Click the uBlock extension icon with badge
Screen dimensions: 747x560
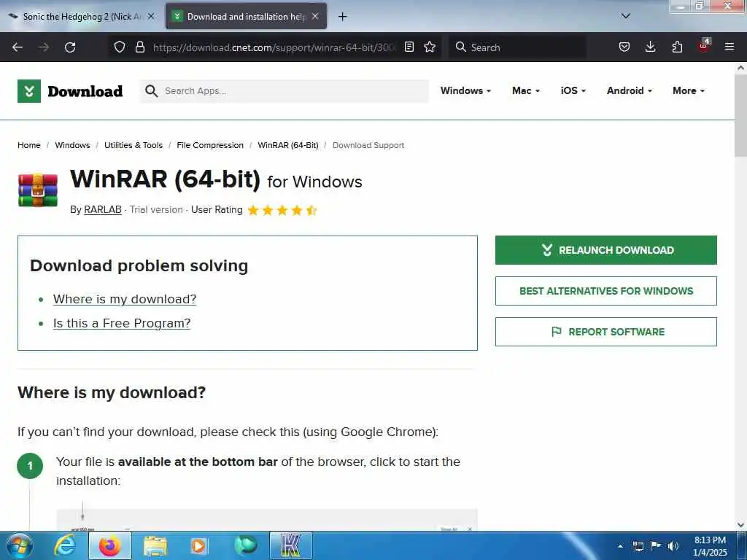click(704, 46)
